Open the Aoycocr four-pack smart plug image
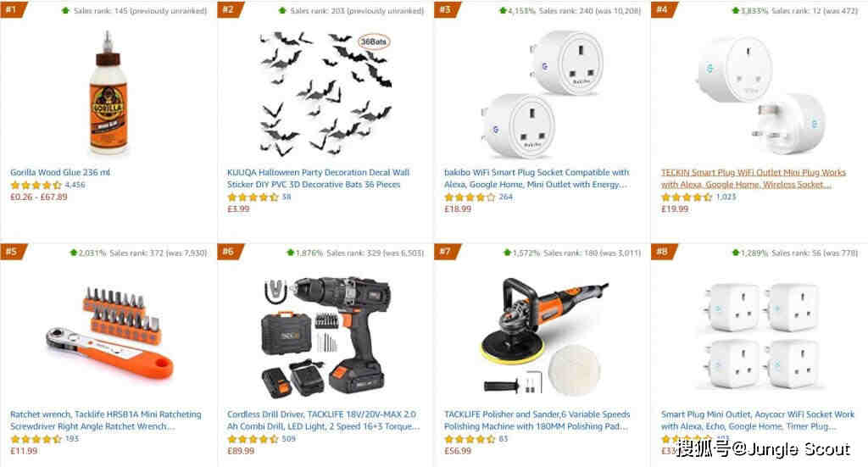This screenshot has height=467, width=868. pos(760,336)
